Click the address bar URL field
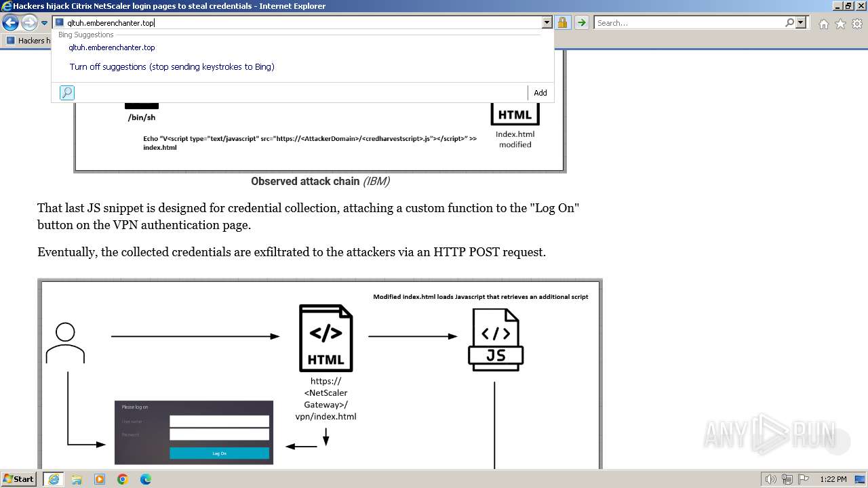The width and height of the screenshot is (868, 488). pyautogui.click(x=297, y=23)
